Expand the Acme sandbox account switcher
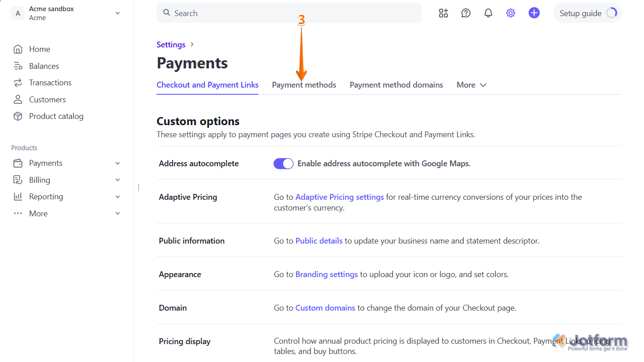Image resolution: width=644 pixels, height=362 pixels. coord(118,13)
